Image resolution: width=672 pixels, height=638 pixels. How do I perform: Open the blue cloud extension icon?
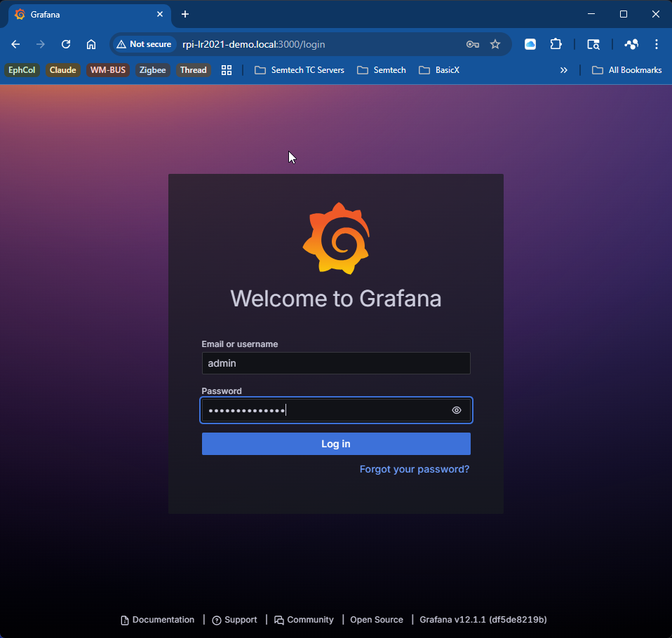tap(530, 44)
